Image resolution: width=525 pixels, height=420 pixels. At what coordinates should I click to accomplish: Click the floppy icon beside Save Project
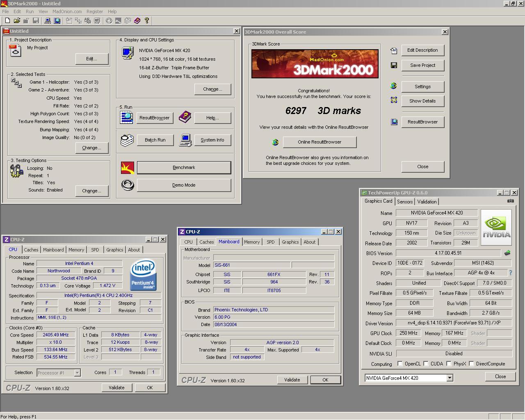coord(394,65)
